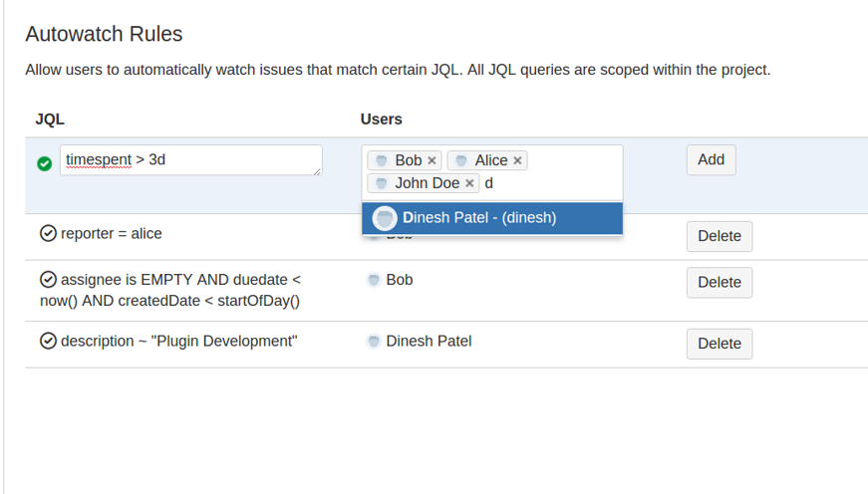Click check icon beside assignee is EMPTY rule
868x494 pixels.
click(x=48, y=280)
